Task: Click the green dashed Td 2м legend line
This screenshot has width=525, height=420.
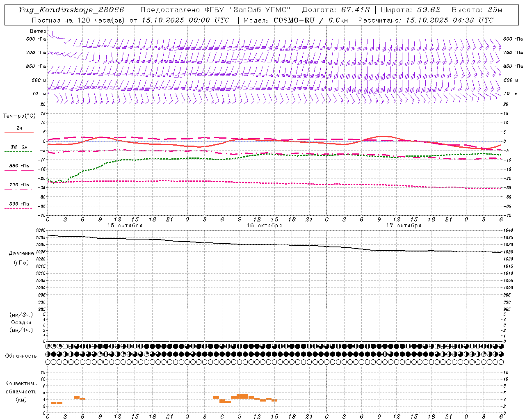Action: (x=18, y=152)
